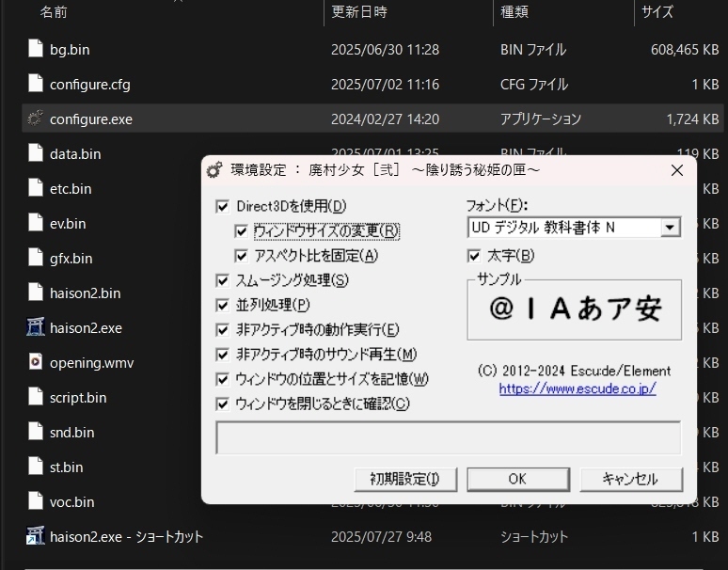Click the bg.bin file icon
The width and height of the screenshot is (728, 570).
pos(36,49)
